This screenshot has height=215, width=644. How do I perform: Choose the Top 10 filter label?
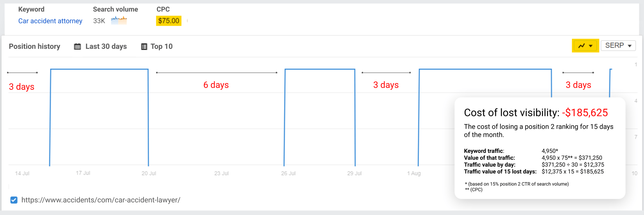point(161,46)
